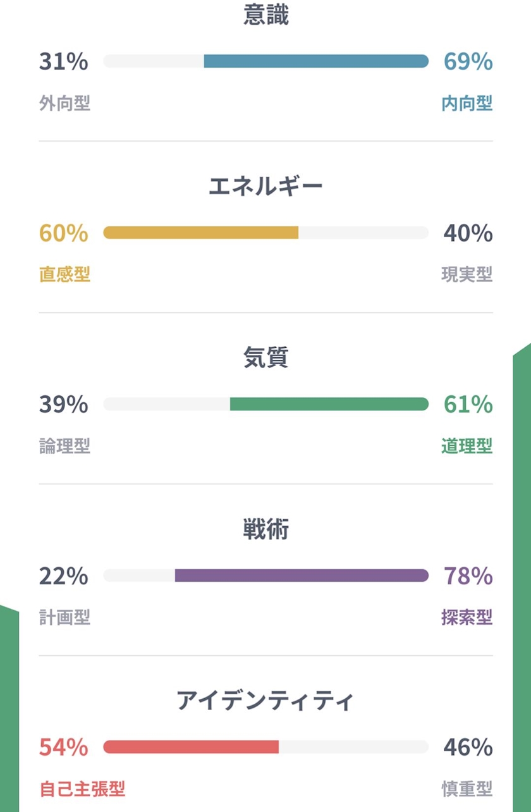
Task: Tap the 直感型 trait label
Action: point(64,274)
